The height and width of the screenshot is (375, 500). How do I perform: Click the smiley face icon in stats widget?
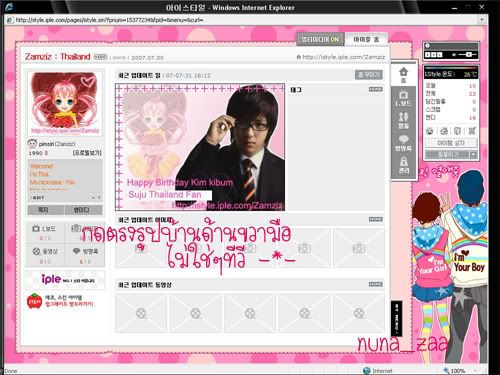430,131
